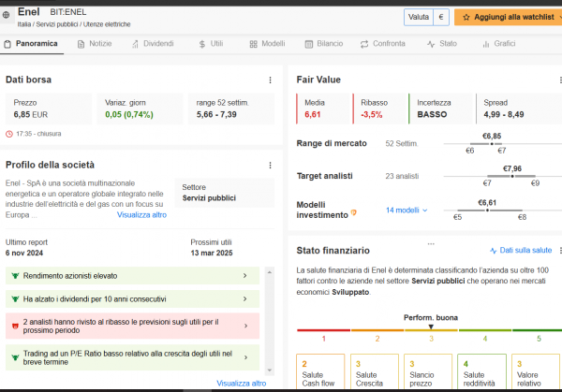The height and width of the screenshot is (392, 562).
Task: Click the dollar icon on Utili tab
Action: 202,44
